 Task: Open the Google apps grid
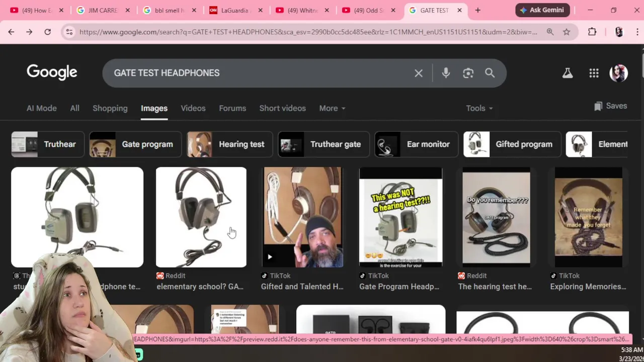(594, 73)
